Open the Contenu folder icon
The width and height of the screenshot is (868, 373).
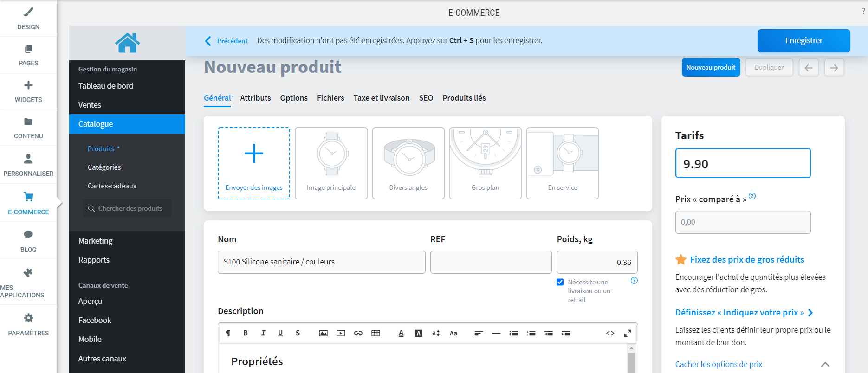[x=28, y=122]
